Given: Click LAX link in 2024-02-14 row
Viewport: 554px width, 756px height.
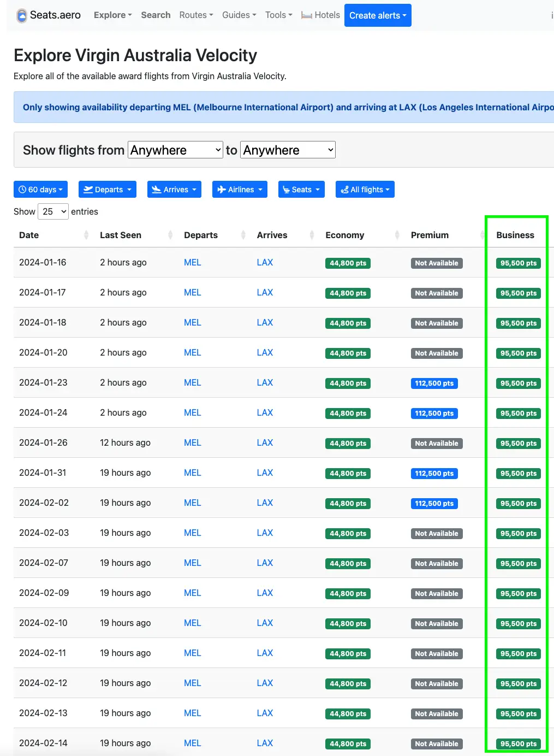Looking at the screenshot, I should pos(265,743).
